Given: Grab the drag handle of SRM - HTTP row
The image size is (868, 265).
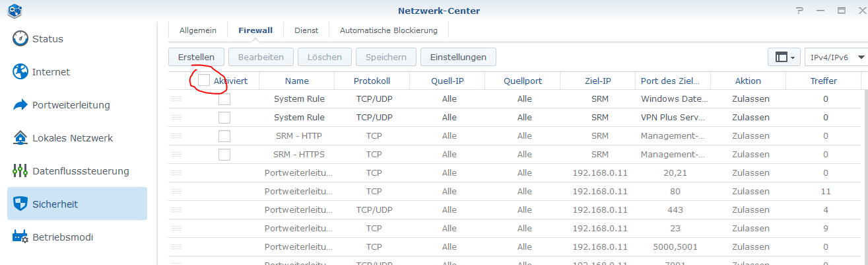Looking at the screenshot, I should pos(176,136).
